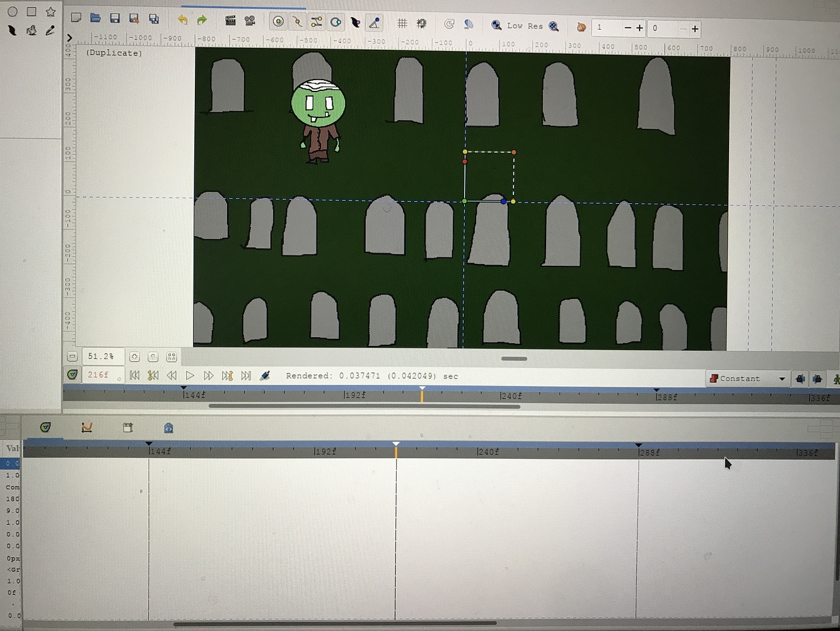This screenshot has height=631, width=840.
Task: Open a file with folder icon
Action: pyautogui.click(x=96, y=18)
